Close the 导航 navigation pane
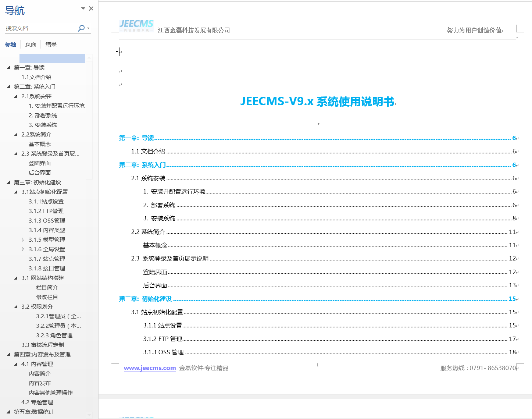 click(91, 8)
